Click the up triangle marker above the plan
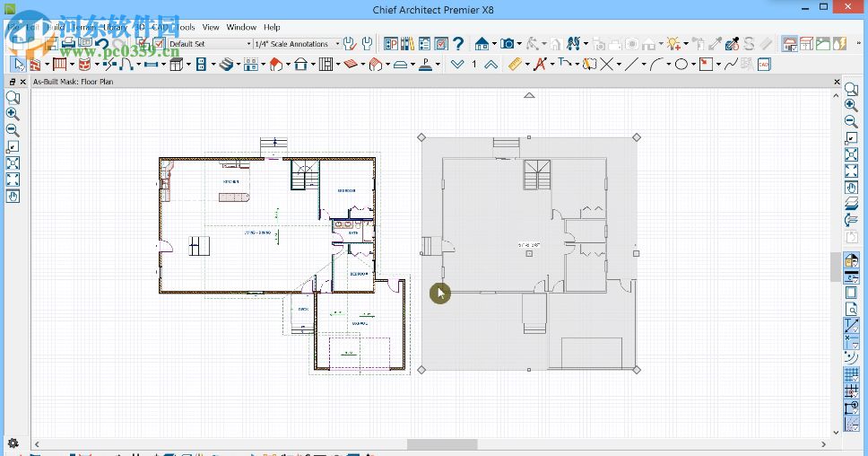Viewport: 868px width, 456px height. (529, 95)
